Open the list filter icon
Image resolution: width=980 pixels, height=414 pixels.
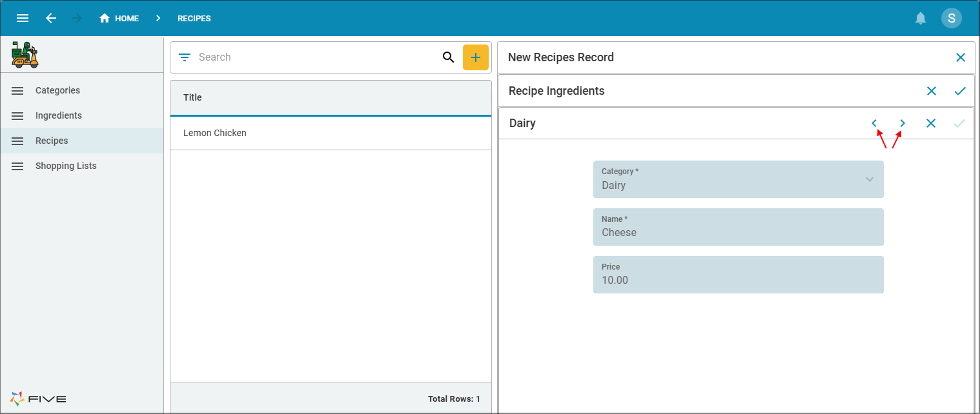[x=185, y=57]
